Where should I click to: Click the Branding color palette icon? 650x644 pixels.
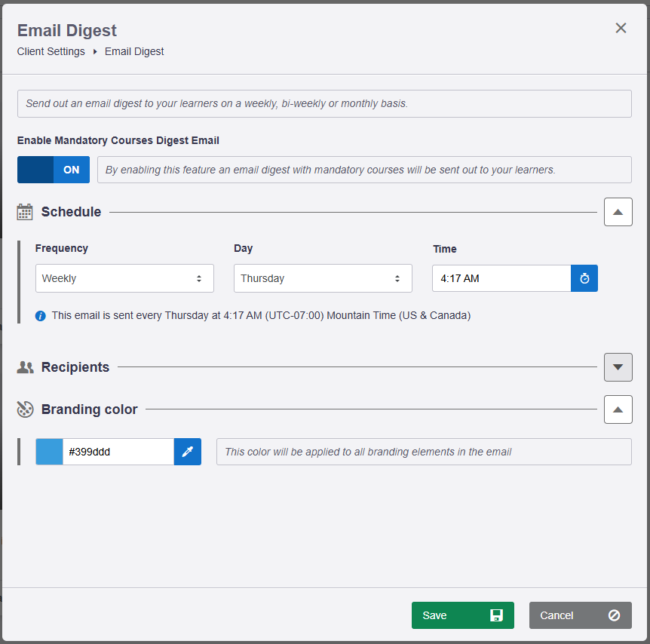pos(25,409)
